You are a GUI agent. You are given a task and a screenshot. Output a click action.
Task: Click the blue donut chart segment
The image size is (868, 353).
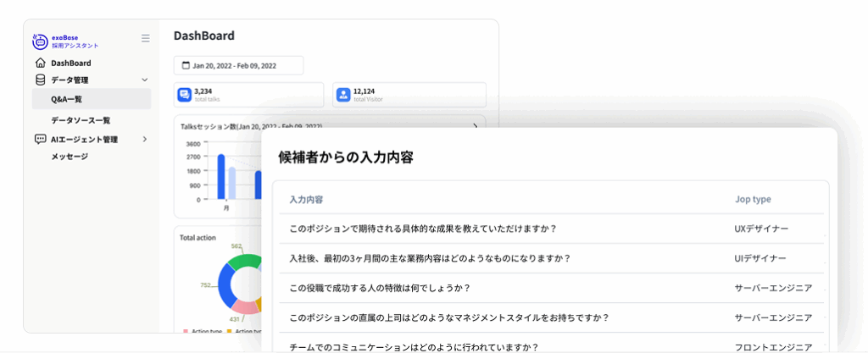click(225, 287)
